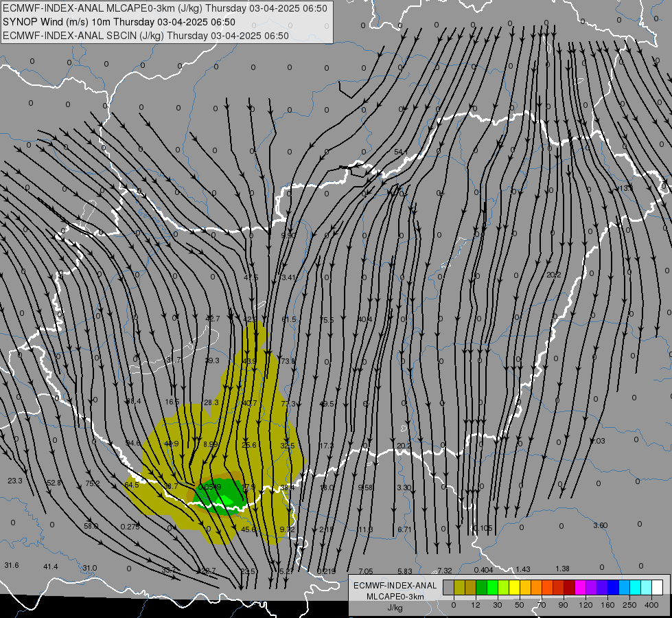Click the map value '42.7'
Viewport: 672px width, 618px height.
coord(213,318)
